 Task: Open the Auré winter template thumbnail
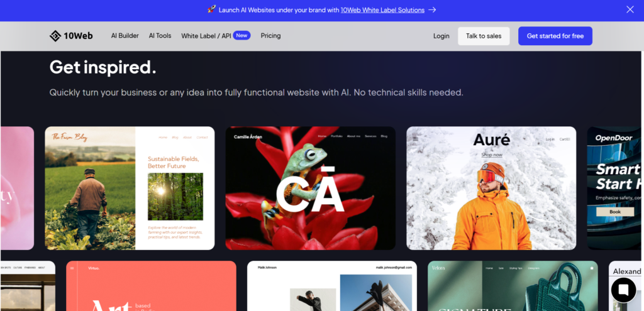click(491, 188)
